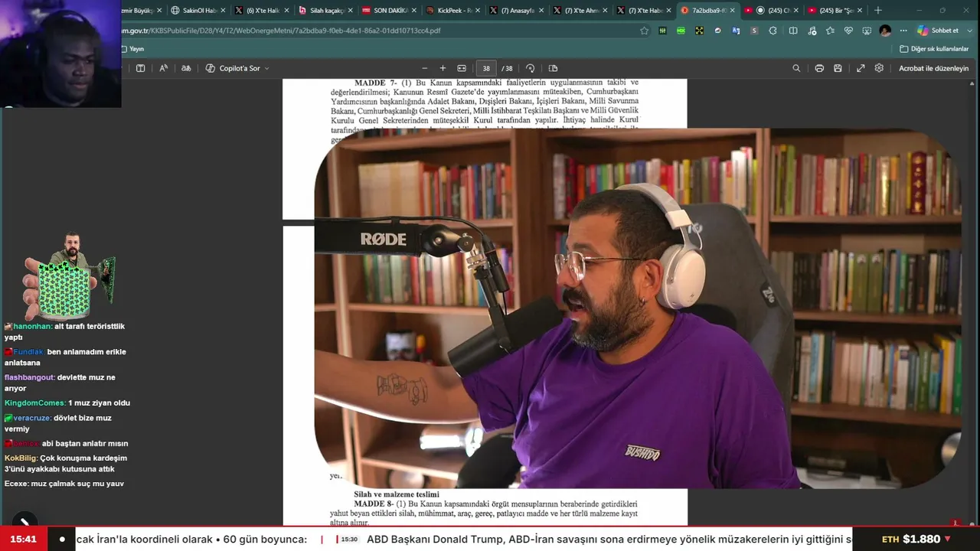
Task: Open the translate extension icon
Action: click(736, 31)
